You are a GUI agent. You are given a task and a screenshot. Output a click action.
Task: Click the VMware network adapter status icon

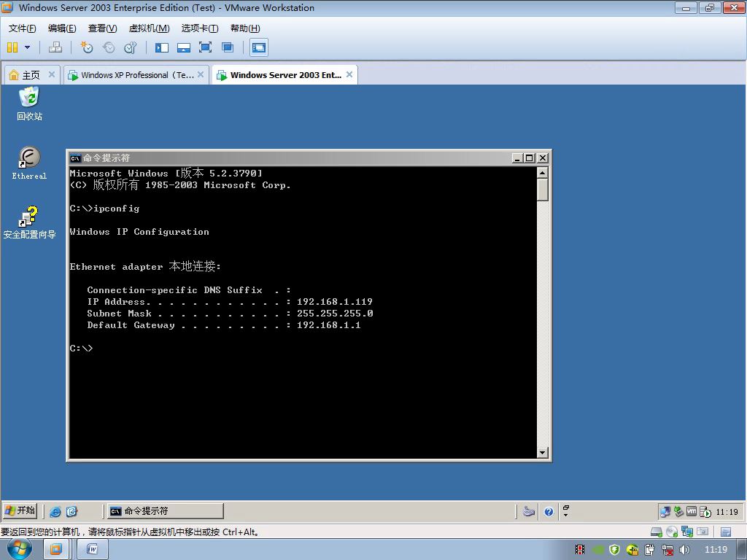(x=687, y=532)
